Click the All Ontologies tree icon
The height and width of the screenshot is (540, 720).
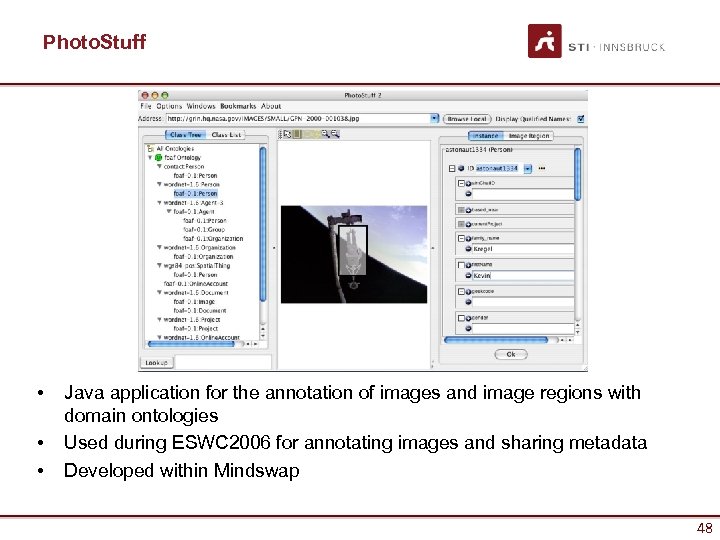pyautogui.click(x=150, y=148)
